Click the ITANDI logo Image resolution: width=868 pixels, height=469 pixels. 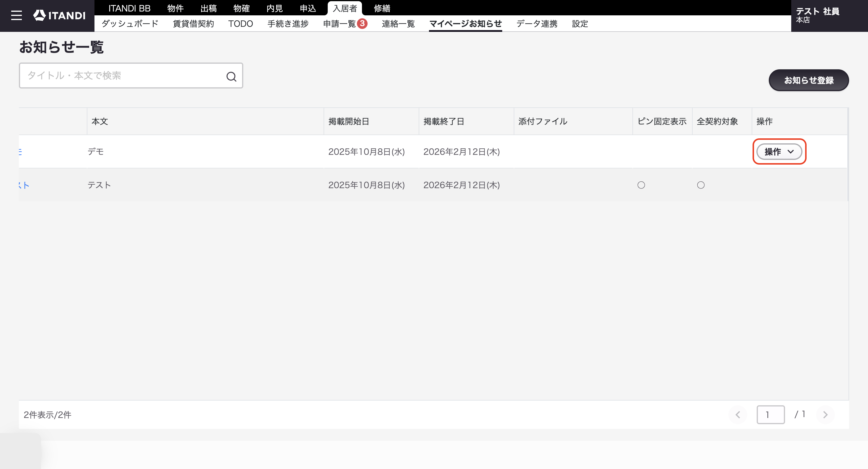(x=59, y=16)
